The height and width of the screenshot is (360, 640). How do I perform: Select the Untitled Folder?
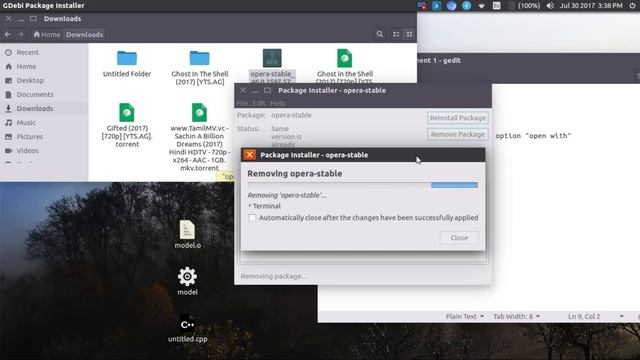[127, 64]
